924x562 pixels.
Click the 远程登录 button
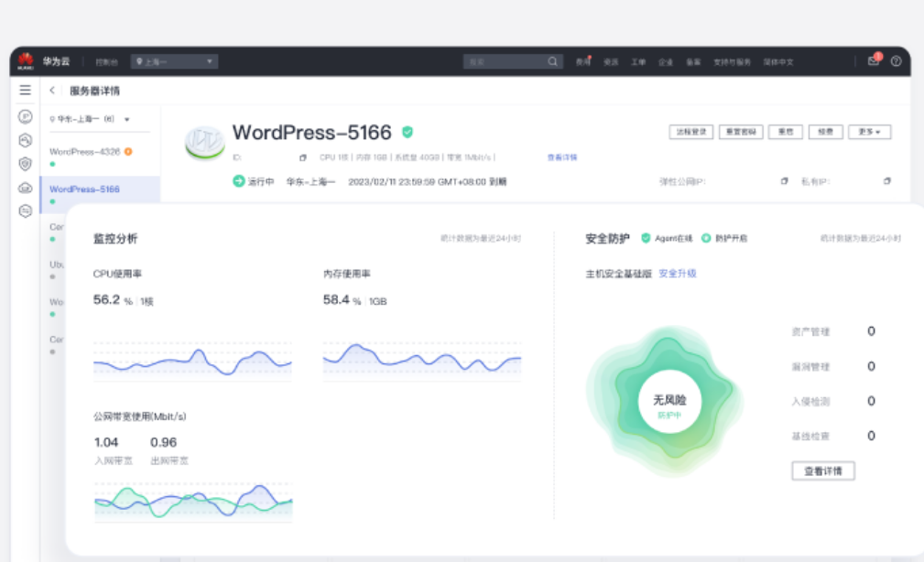pyautogui.click(x=691, y=132)
